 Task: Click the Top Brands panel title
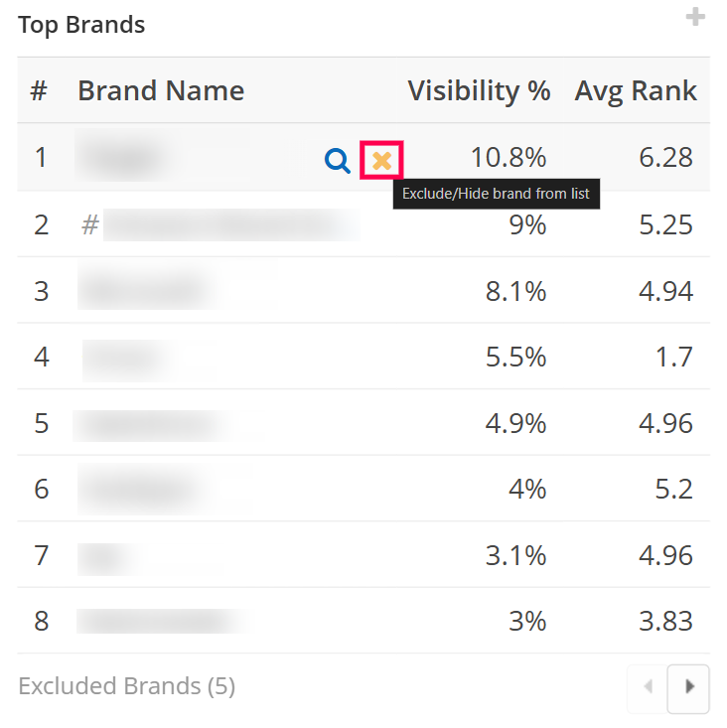[x=81, y=25]
